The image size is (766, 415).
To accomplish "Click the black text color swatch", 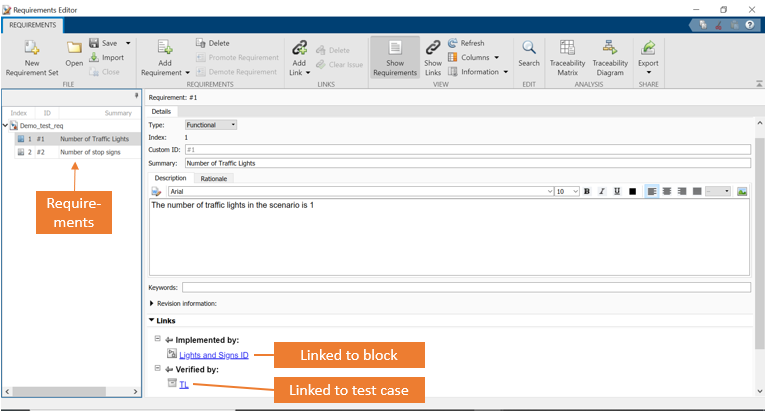I will [x=633, y=191].
